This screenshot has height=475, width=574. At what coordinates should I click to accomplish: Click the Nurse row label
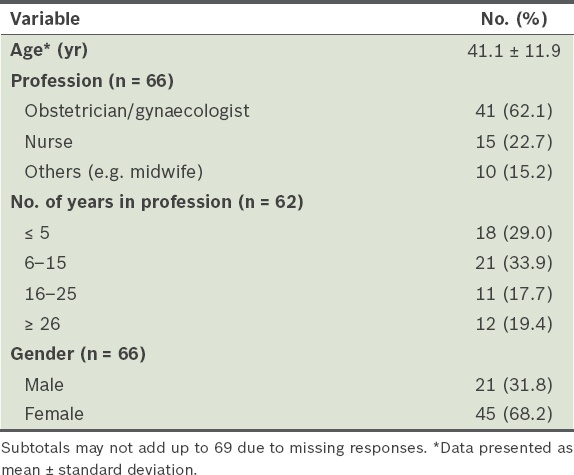49,142
